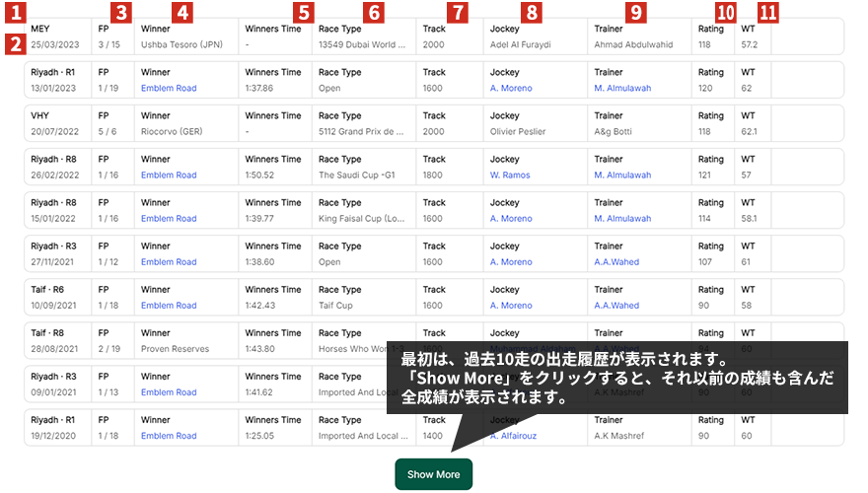This screenshot has height=493, width=868.
Task: Click red marker 10 above the Rating column
Action: [726, 12]
